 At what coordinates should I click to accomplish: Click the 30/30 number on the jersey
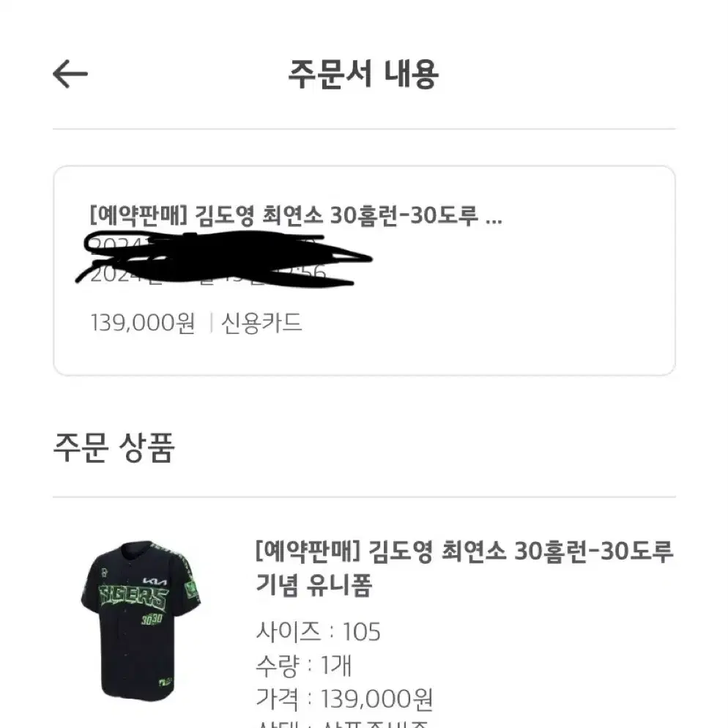point(152,619)
